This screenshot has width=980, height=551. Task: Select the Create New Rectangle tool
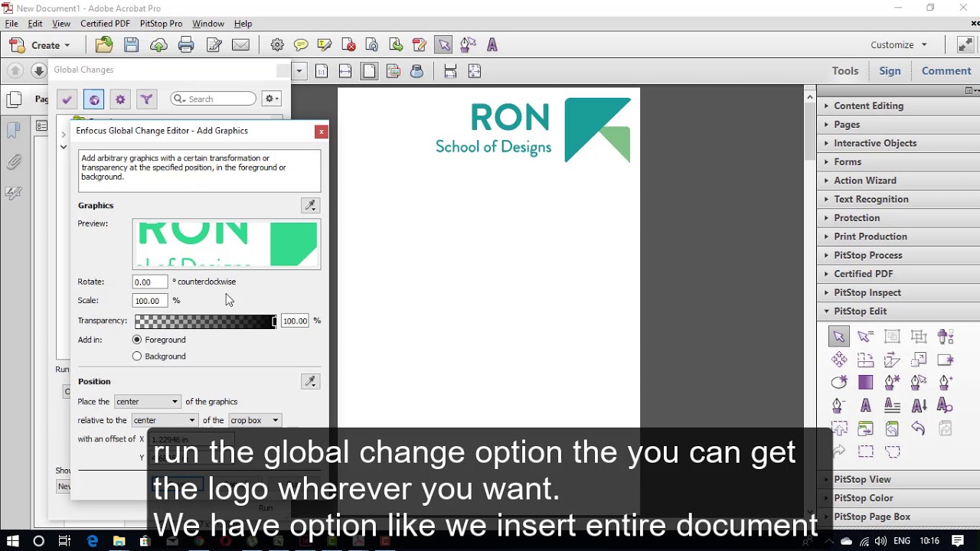pos(946,360)
